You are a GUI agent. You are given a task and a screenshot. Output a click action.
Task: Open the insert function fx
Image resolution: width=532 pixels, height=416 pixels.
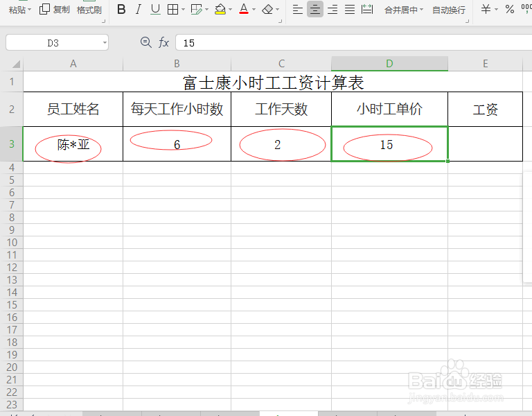pos(163,42)
